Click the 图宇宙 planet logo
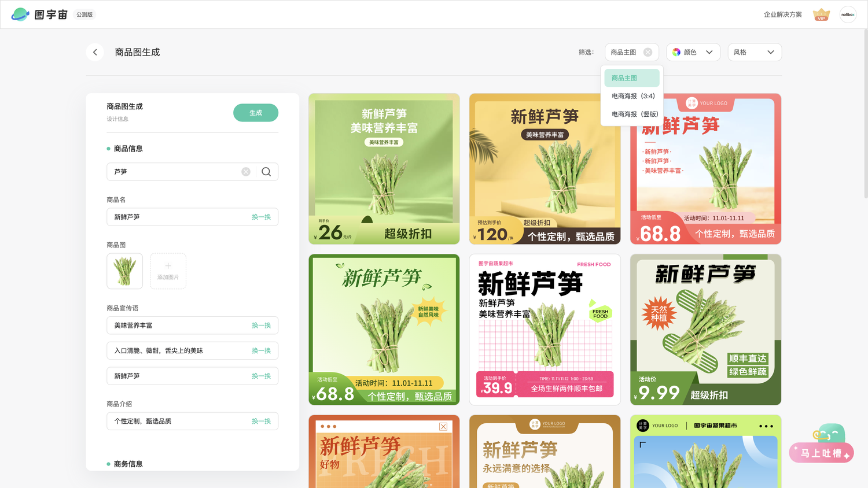The width and height of the screenshot is (868, 488). (x=20, y=14)
